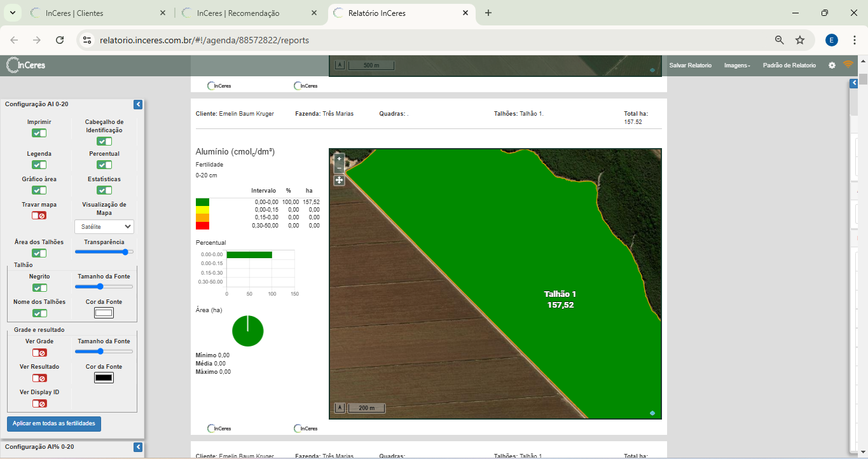Adjust Talhão Tamanho da Fonte slider

pos(104,287)
